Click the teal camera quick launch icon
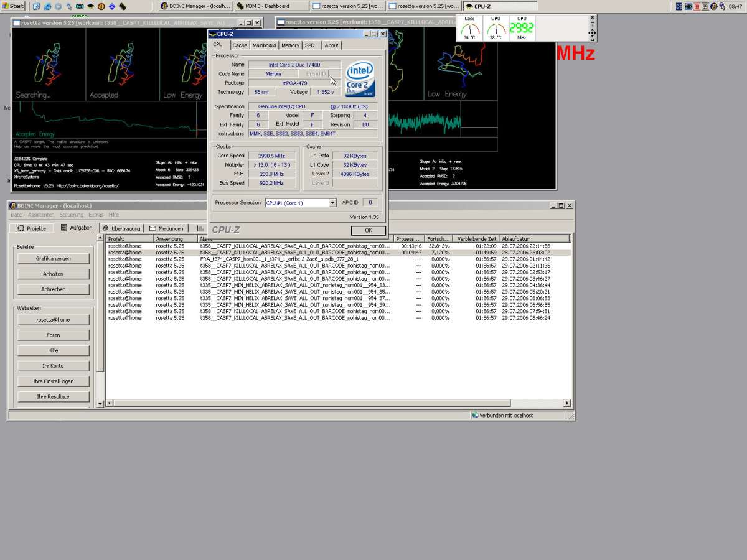Viewport: 747px width, 560px height. (80, 6)
